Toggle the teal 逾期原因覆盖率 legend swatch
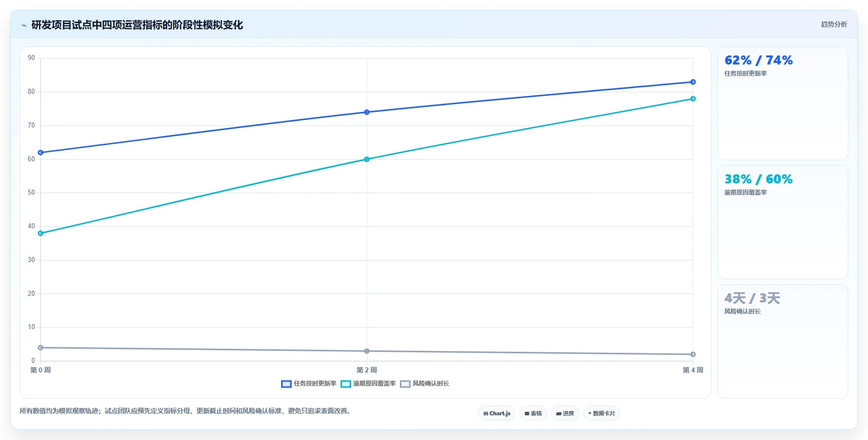The width and height of the screenshot is (868, 440). pos(346,384)
